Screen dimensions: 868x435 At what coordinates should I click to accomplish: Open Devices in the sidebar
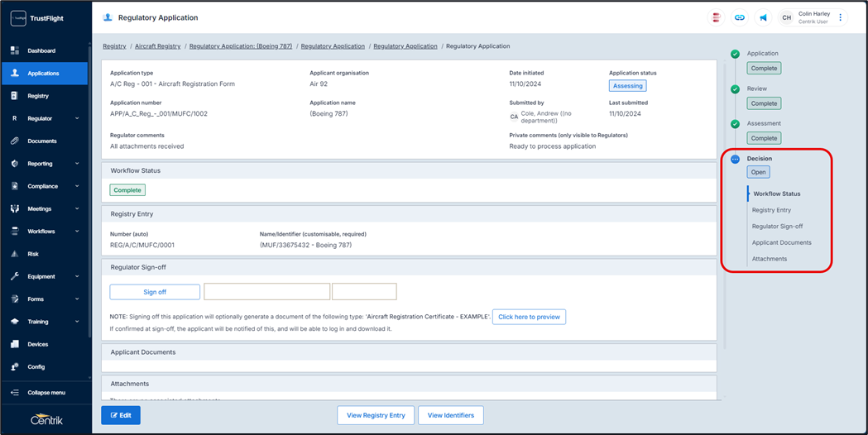(37, 344)
